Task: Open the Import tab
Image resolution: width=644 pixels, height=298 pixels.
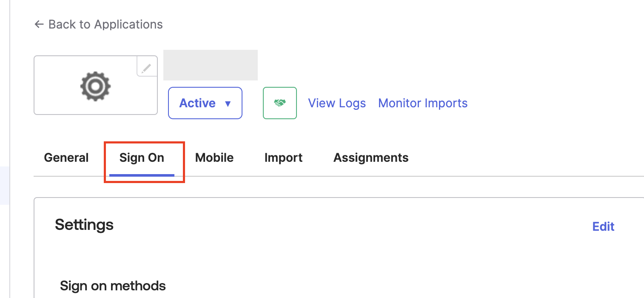Action: (283, 158)
